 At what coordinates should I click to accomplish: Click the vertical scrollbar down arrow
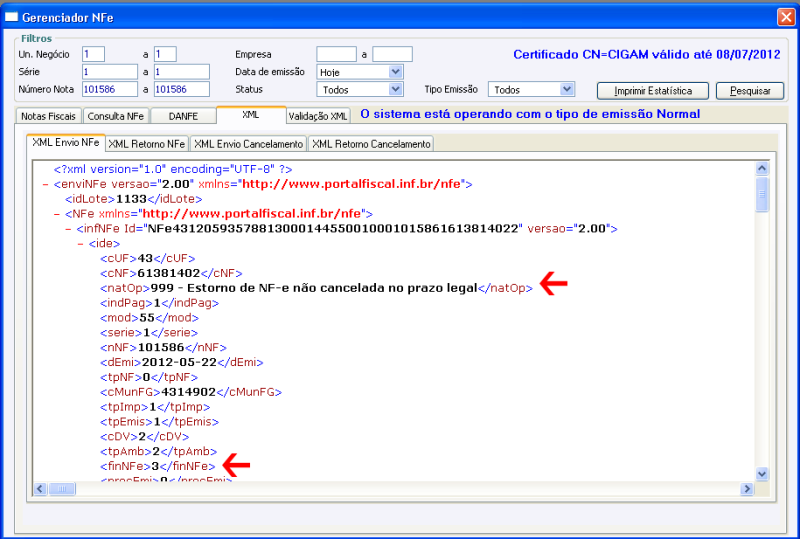point(762,474)
